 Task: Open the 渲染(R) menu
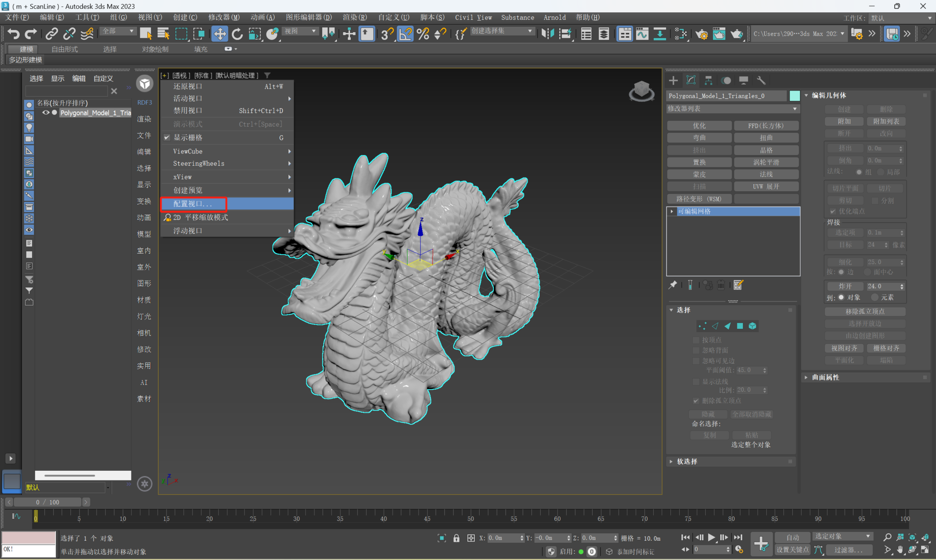click(x=354, y=18)
